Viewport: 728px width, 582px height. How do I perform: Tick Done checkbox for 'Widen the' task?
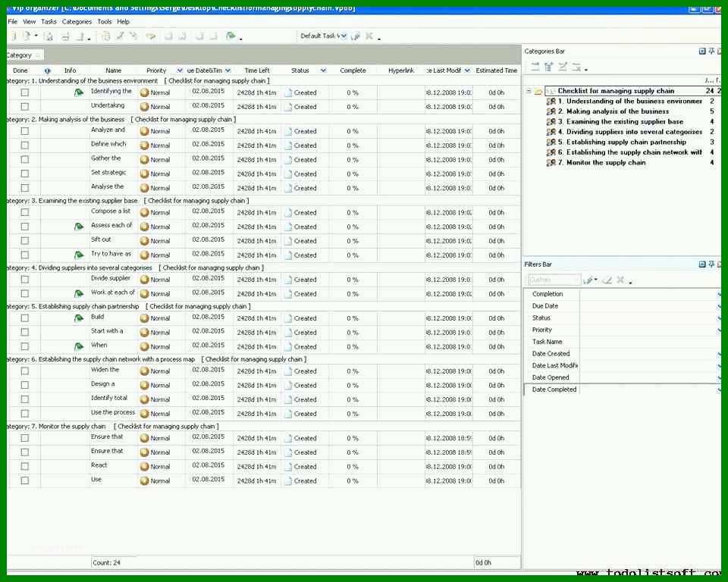(x=24, y=371)
